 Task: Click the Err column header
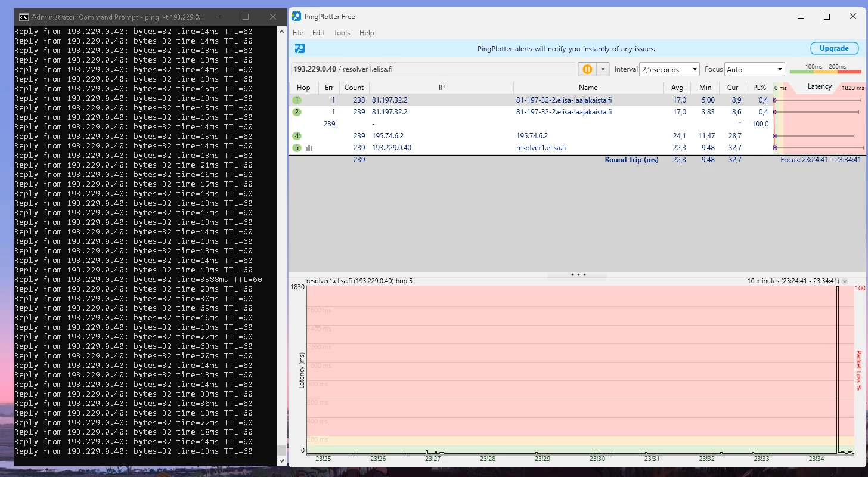(x=329, y=88)
